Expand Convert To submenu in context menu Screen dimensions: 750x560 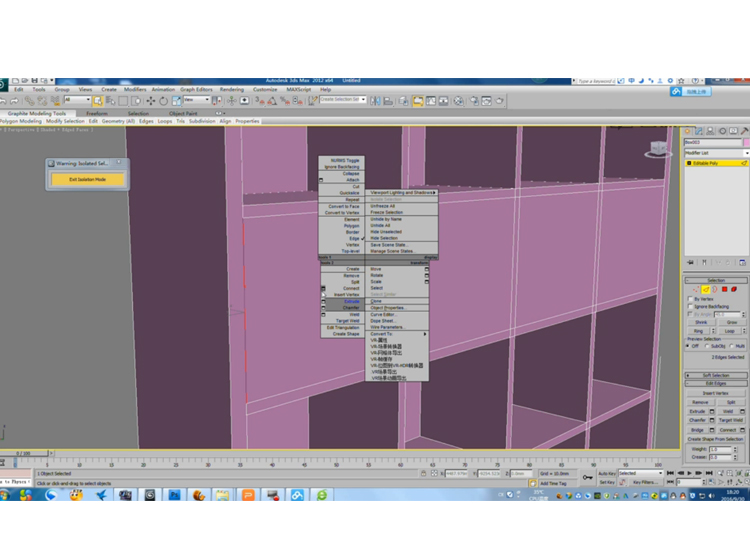pos(397,334)
